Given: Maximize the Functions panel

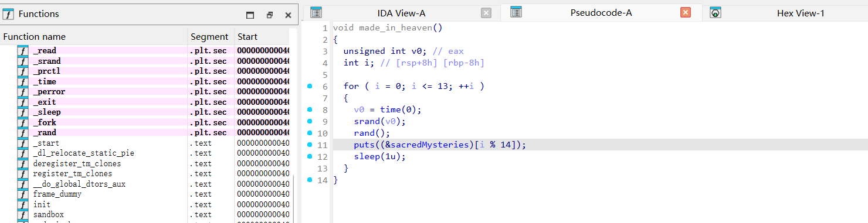Looking at the screenshot, I should click(250, 15).
